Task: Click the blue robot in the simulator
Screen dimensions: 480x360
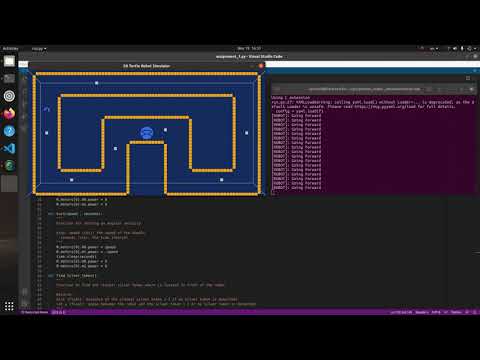Action: [x=147, y=133]
